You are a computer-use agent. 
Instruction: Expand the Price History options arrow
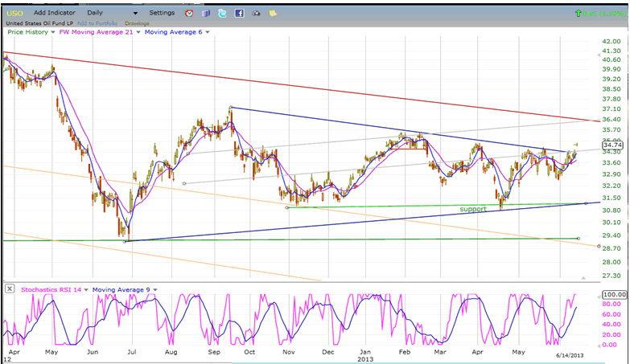click(53, 32)
